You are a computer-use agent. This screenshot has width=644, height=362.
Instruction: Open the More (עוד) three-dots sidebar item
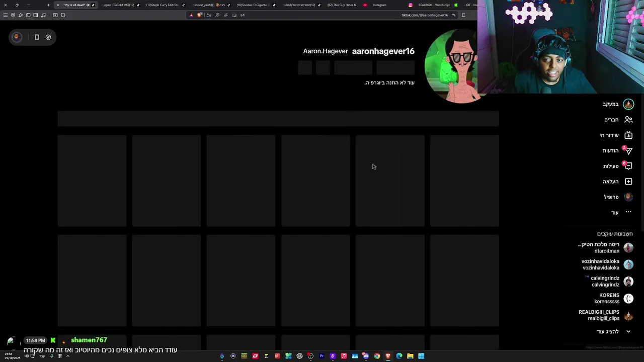coord(621,213)
